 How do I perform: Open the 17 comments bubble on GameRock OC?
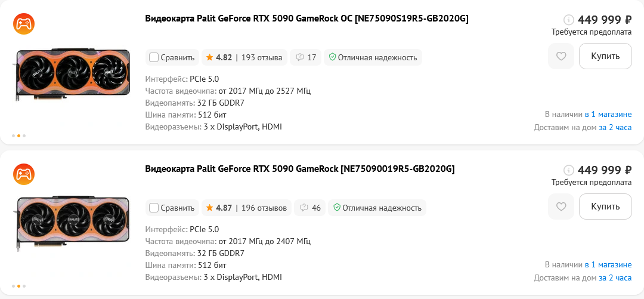point(305,57)
